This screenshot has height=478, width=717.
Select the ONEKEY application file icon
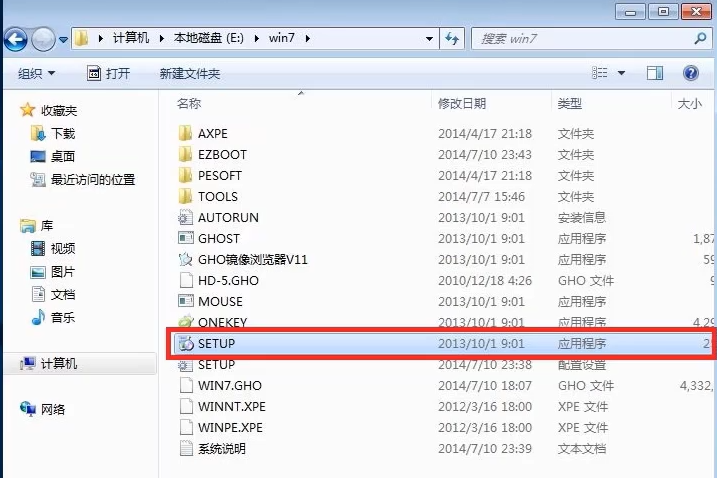[x=185, y=323]
